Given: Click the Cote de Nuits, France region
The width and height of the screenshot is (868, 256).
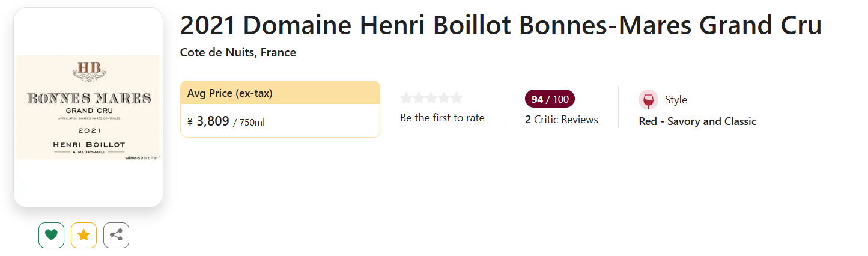Looking at the screenshot, I should pyautogui.click(x=238, y=52).
